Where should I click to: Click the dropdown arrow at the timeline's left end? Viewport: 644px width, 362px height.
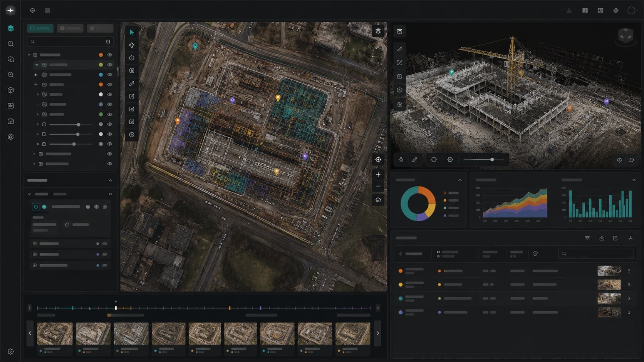pyautogui.click(x=30, y=308)
